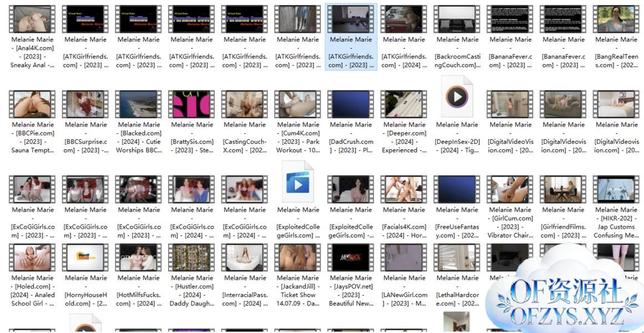Click the highlighted ATKGirlfriends.com 2023 file

351,19
